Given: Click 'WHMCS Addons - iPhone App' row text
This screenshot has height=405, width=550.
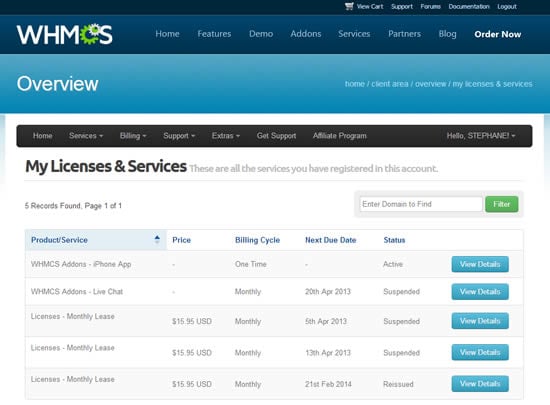Looking at the screenshot, I should [81, 264].
